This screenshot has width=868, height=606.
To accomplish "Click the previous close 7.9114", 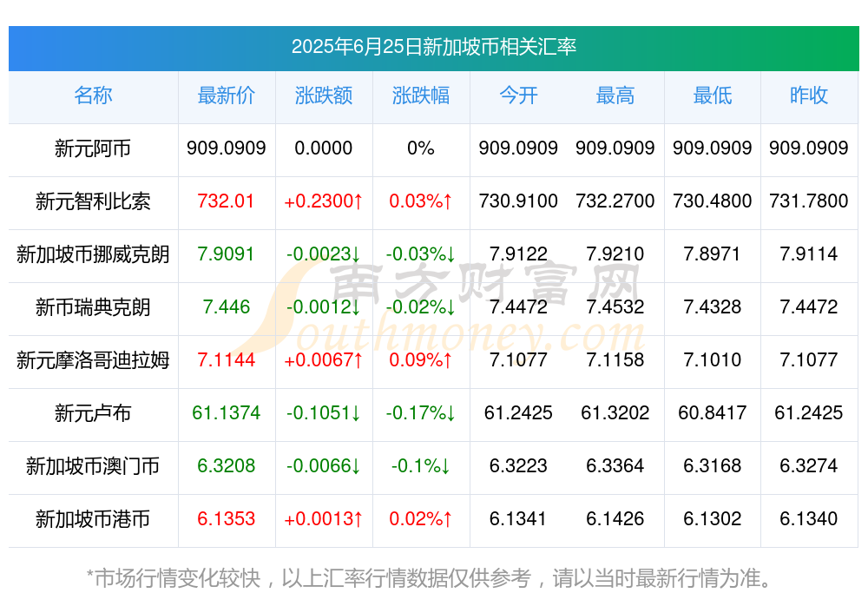I will click(x=809, y=254).
